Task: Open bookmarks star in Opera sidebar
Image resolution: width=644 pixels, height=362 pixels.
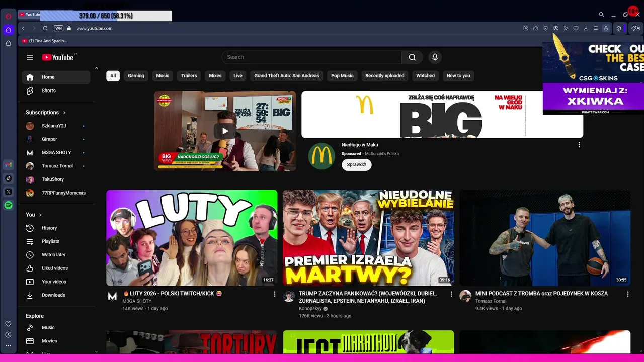Action: point(8,43)
